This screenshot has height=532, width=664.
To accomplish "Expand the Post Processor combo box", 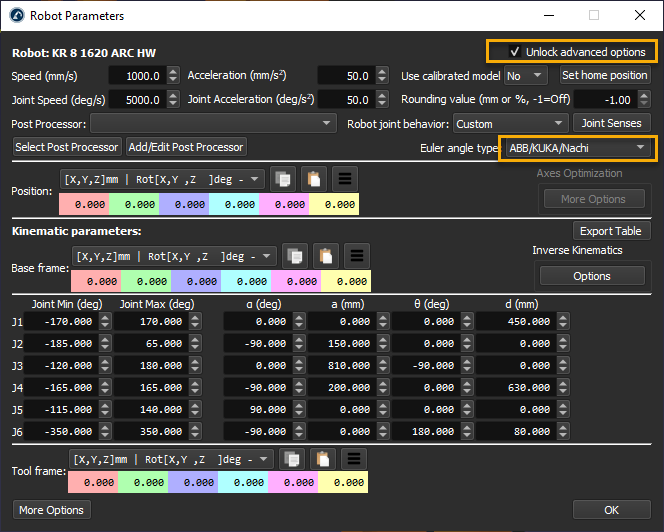I will point(214,124).
